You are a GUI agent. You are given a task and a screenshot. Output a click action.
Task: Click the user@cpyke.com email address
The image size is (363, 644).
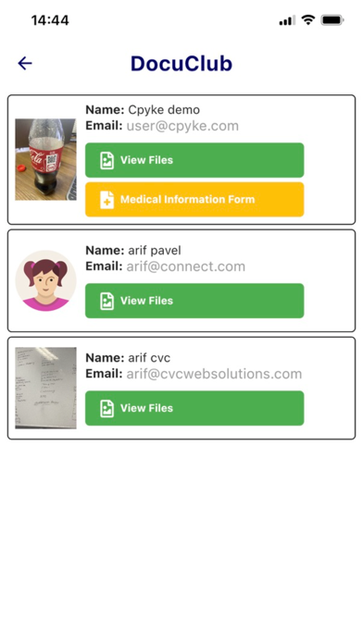pyautogui.click(x=182, y=126)
